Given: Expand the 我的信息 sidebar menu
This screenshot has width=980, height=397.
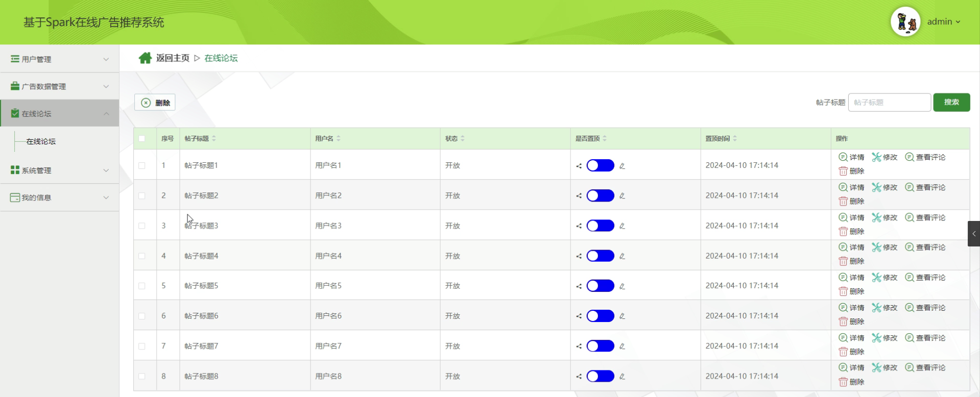Looking at the screenshot, I should (x=59, y=197).
